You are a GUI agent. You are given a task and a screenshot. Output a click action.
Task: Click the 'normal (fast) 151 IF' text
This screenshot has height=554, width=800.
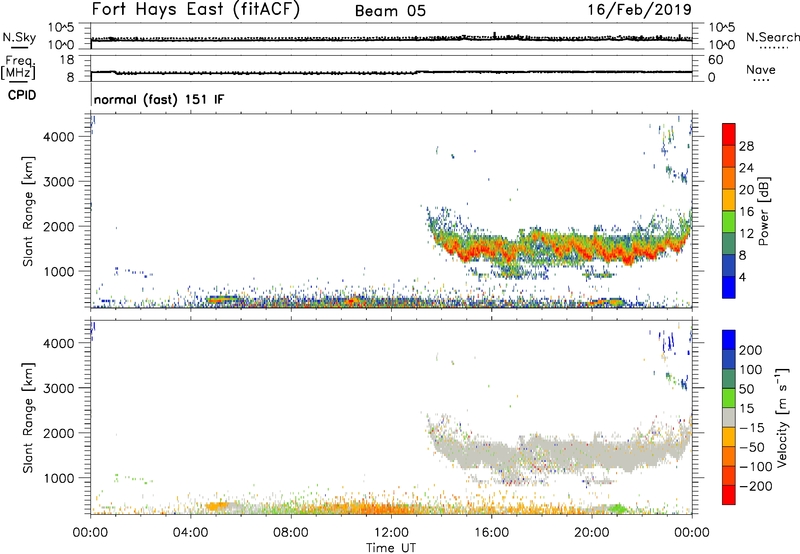[159, 99]
